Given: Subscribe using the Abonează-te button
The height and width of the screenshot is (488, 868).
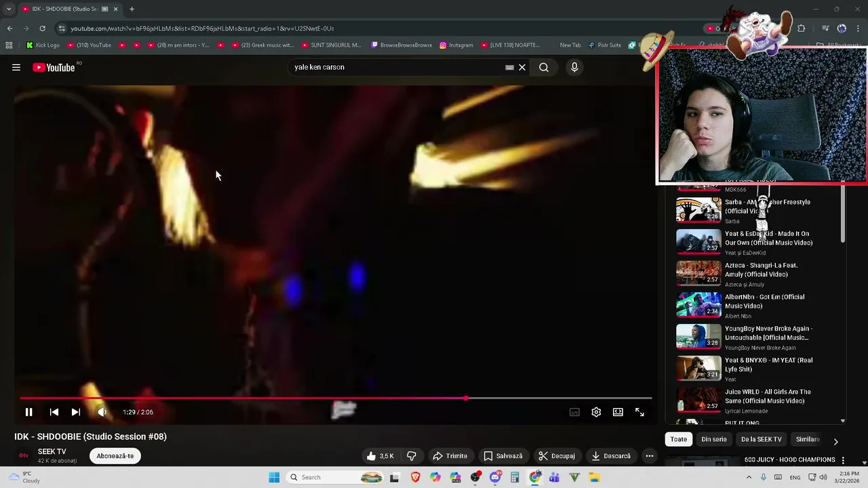Looking at the screenshot, I should 115,456.
